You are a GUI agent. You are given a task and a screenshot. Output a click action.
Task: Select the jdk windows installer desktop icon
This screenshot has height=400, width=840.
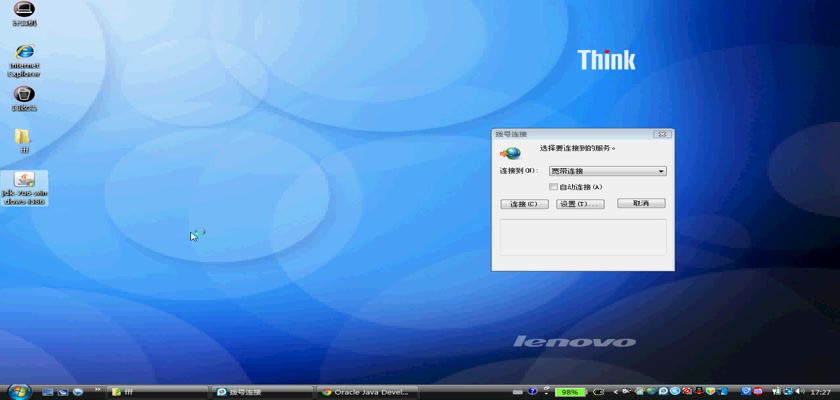(x=24, y=188)
